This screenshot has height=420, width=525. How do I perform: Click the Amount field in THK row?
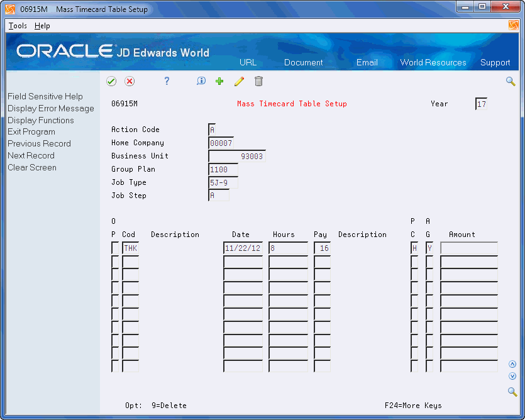coord(469,248)
